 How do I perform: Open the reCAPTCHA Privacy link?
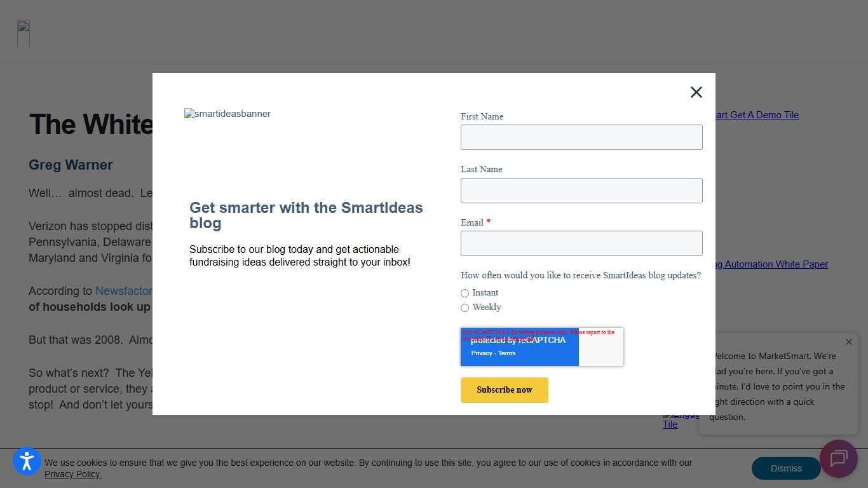pyautogui.click(x=482, y=353)
